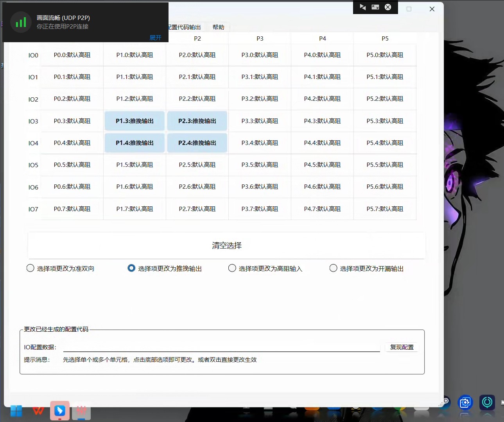Screen dimensions: 504x422
Task: Select cell P5.4:默认高阻
Action: tap(385, 143)
